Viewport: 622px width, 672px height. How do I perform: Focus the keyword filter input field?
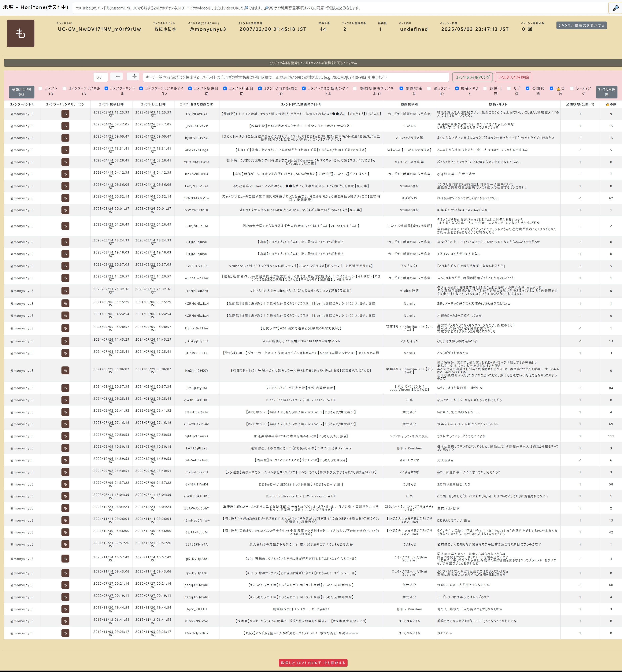[296, 77]
